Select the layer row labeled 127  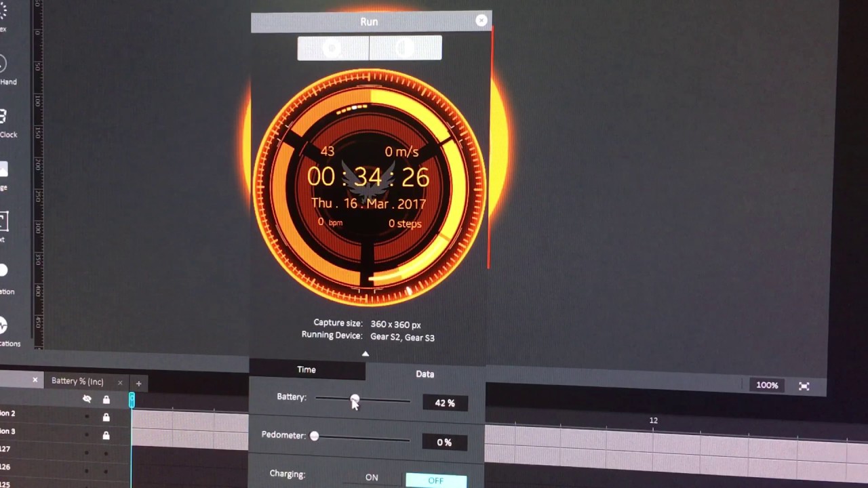click(65, 451)
